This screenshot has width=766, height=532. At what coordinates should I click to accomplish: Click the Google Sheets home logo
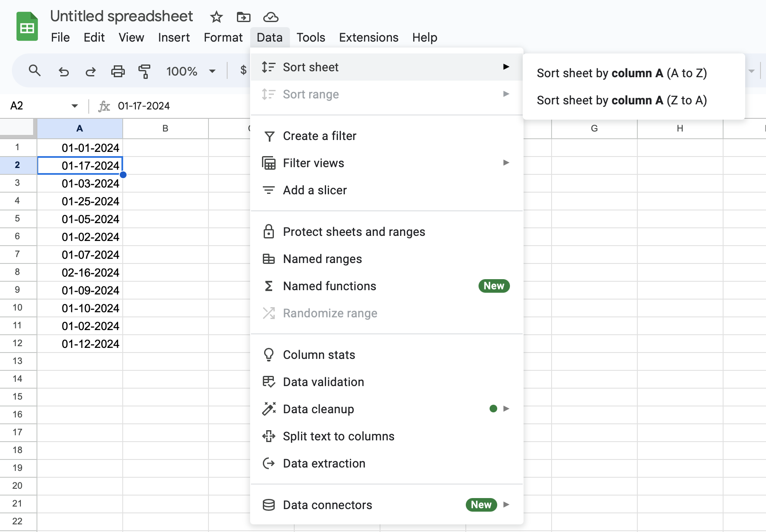tap(27, 26)
